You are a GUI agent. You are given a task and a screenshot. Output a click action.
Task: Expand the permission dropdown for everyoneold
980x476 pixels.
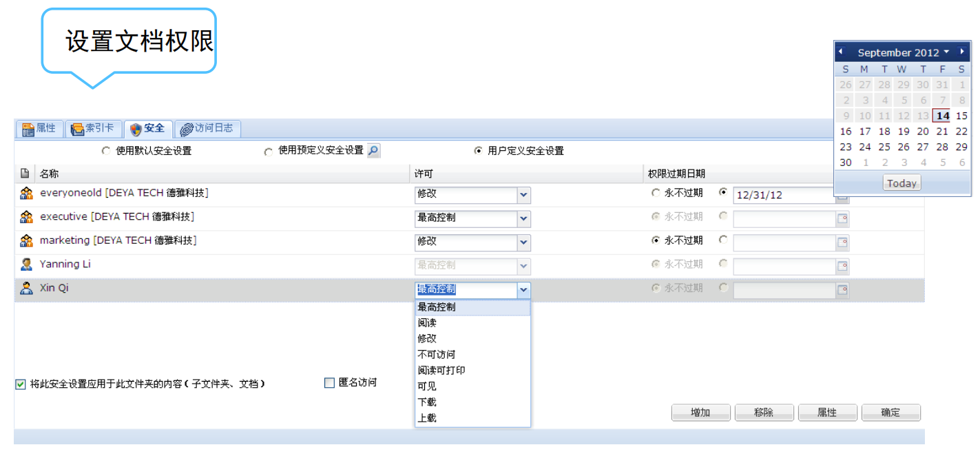pos(523,195)
